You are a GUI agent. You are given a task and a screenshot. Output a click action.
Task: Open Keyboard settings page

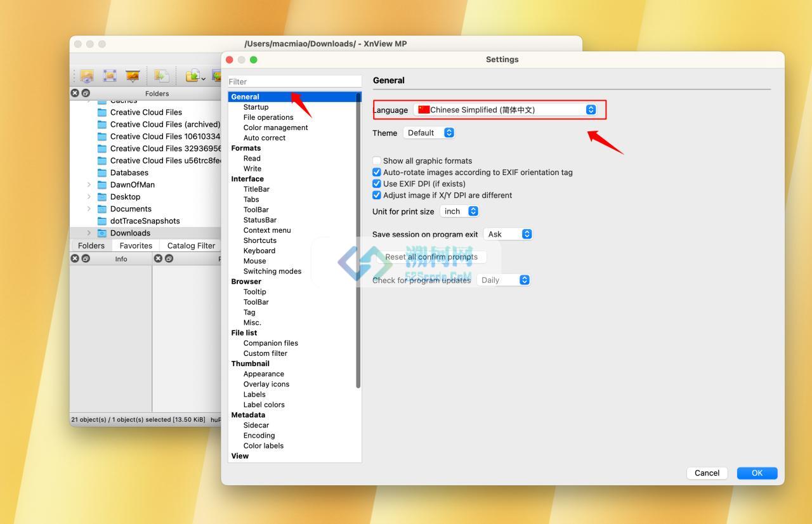259,251
